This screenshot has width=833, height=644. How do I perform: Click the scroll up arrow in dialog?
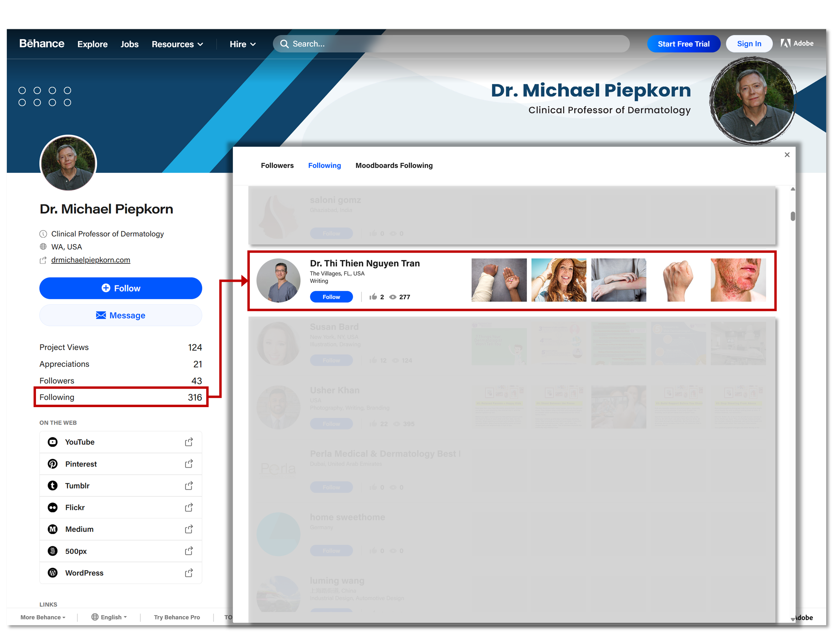pos(793,189)
